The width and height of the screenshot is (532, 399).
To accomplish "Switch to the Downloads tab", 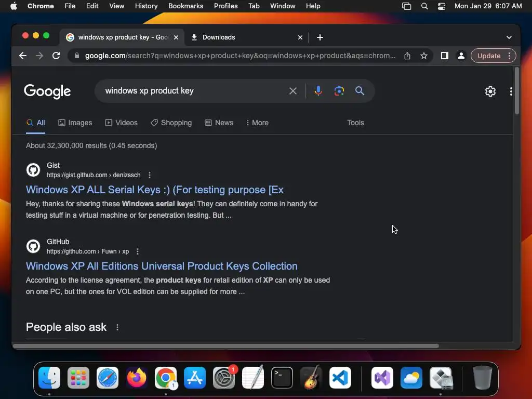I will pyautogui.click(x=247, y=37).
